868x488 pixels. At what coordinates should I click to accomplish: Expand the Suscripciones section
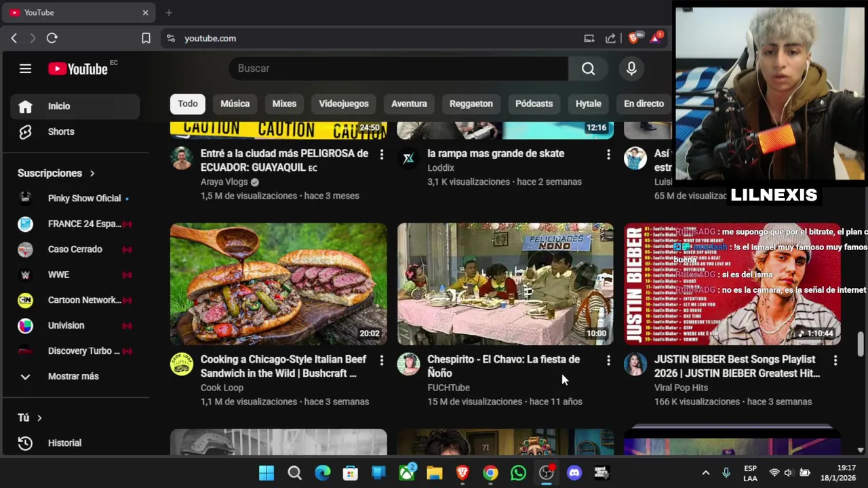[x=57, y=173]
